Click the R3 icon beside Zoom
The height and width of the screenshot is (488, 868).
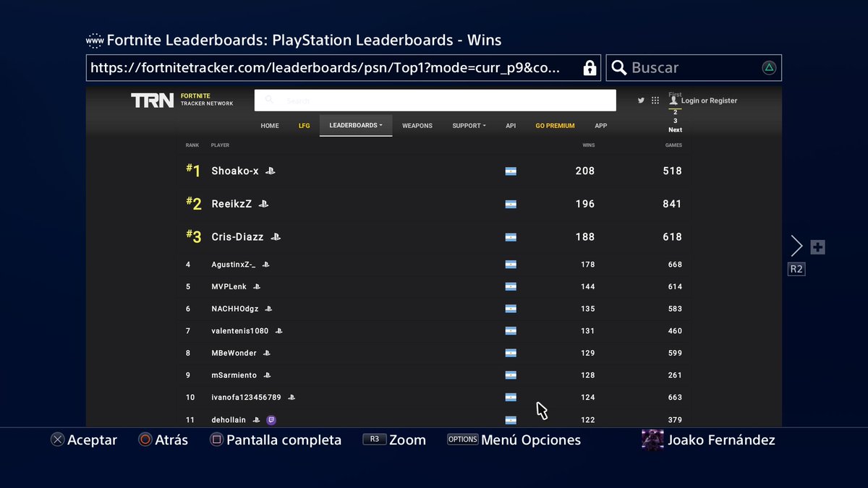coord(374,439)
